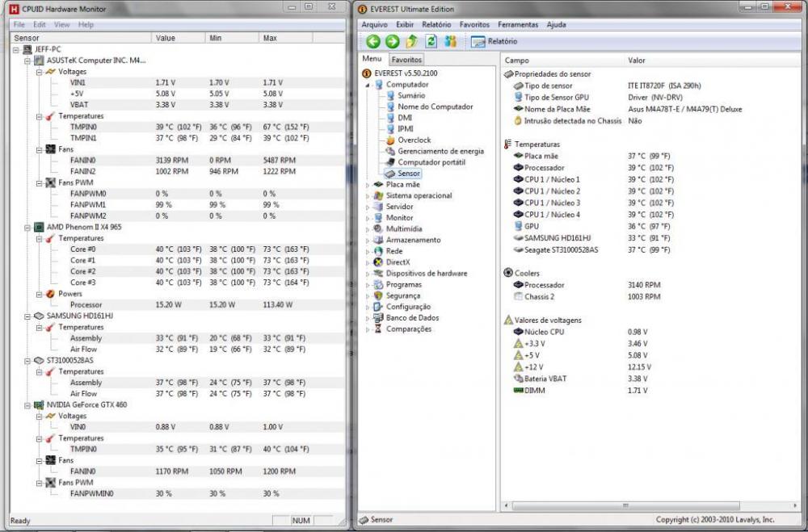Click the users icon in EVEREST toolbar

pyautogui.click(x=450, y=41)
